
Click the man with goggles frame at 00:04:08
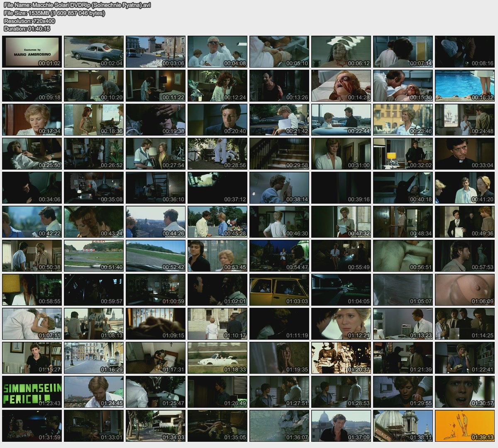click(x=217, y=51)
